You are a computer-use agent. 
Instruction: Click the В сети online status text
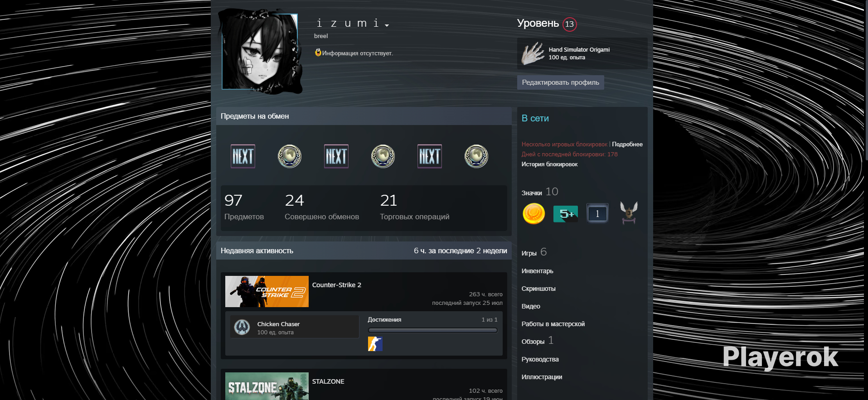535,118
